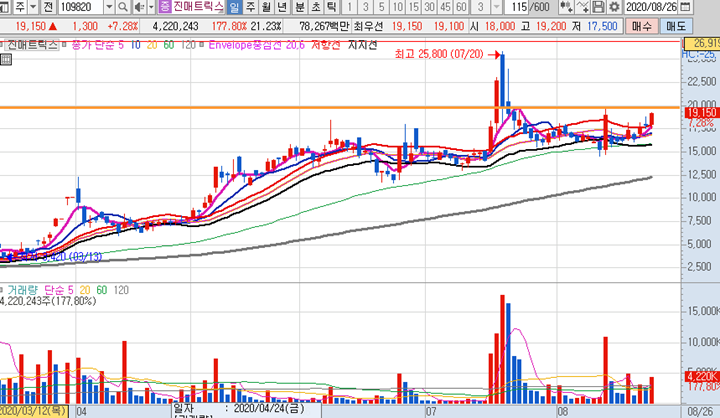720x418 pixels.
Task: Click the orange 20 moving average legend
Action: click(x=152, y=45)
